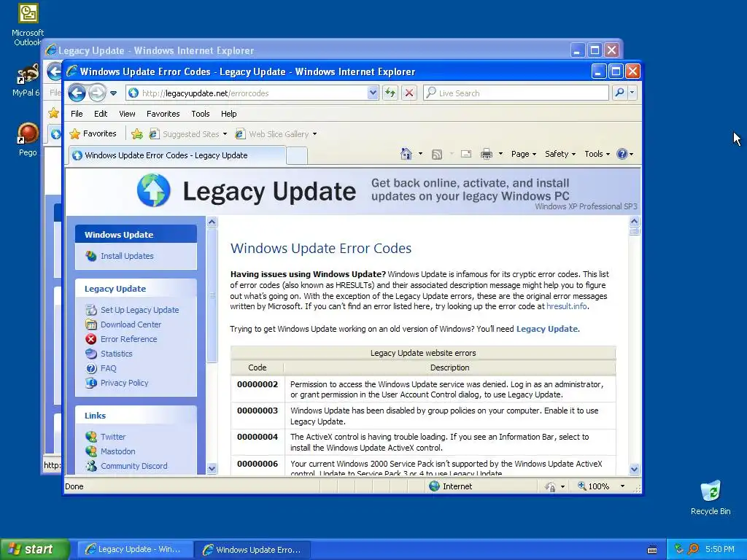The width and height of the screenshot is (747, 560).
Task: Open Install Updates link in sidebar
Action: pyautogui.click(x=127, y=256)
